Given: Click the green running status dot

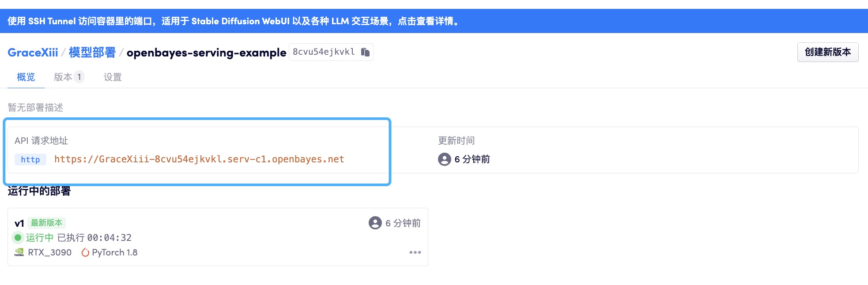Looking at the screenshot, I should (x=18, y=238).
